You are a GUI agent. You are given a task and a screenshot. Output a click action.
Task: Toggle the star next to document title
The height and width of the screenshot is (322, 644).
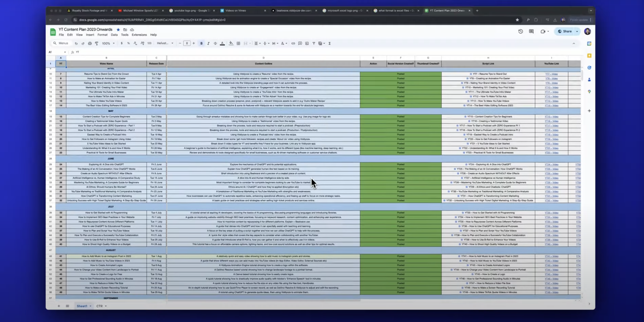tap(118, 30)
